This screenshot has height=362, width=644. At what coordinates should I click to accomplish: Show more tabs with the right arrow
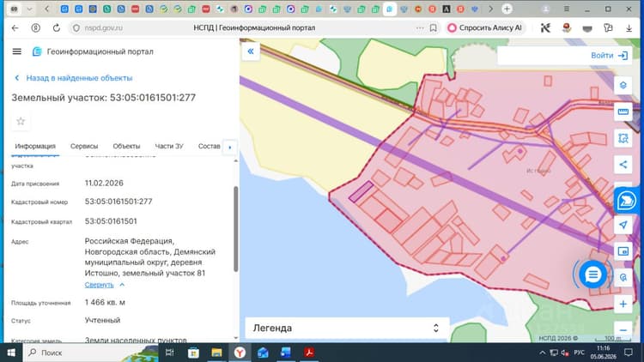coord(229,147)
